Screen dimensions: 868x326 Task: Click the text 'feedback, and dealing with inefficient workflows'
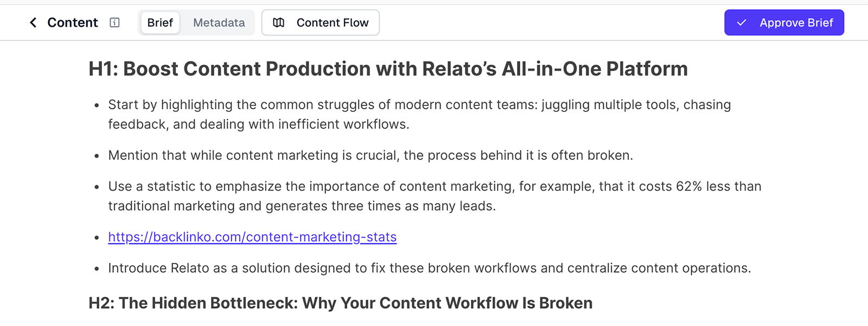point(258,124)
